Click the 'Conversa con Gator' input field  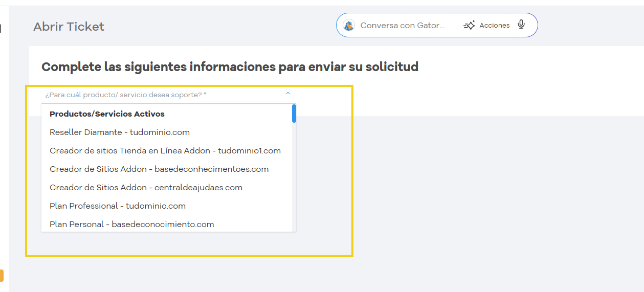click(402, 25)
